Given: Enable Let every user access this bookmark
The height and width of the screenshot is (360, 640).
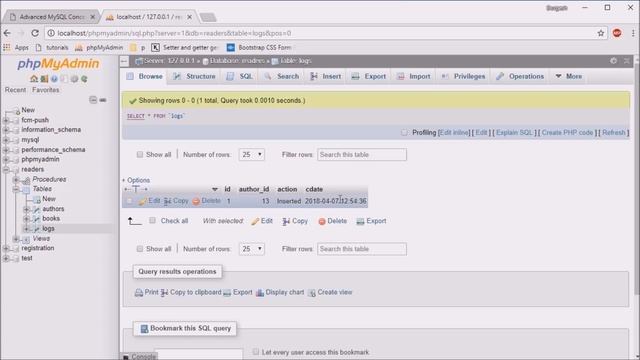Looking at the screenshot, I should point(256,352).
